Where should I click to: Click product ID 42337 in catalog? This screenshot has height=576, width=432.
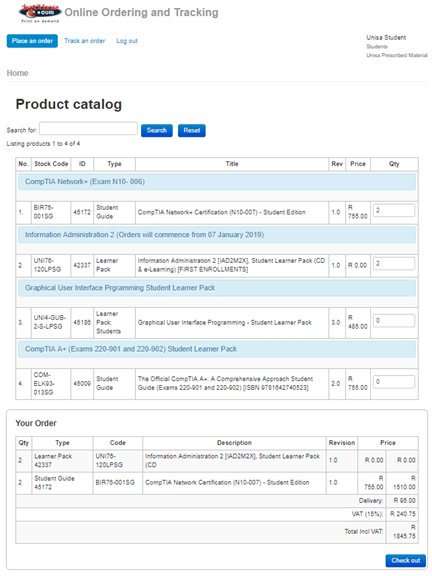(x=82, y=265)
